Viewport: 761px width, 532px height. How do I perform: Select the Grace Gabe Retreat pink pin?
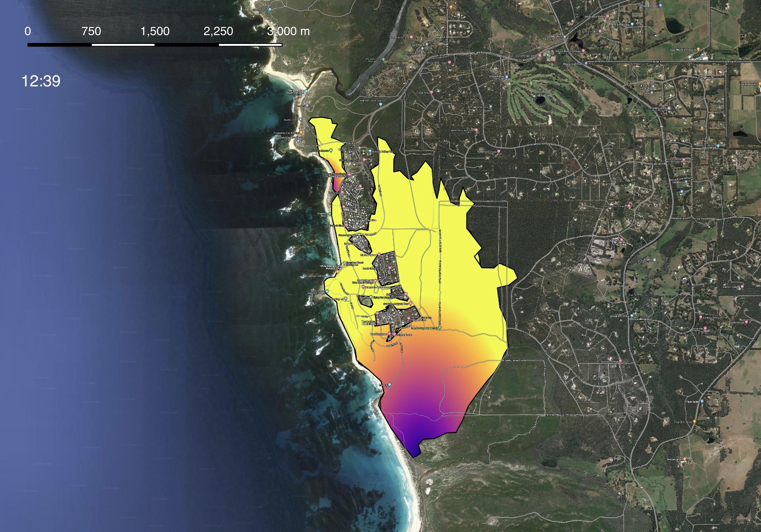pyautogui.click(x=607, y=16)
